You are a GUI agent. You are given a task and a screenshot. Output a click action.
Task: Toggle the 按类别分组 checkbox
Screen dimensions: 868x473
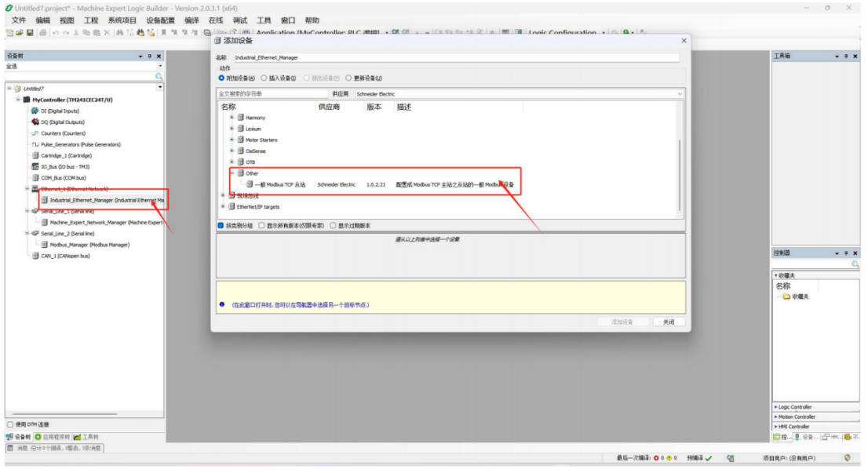click(x=221, y=226)
